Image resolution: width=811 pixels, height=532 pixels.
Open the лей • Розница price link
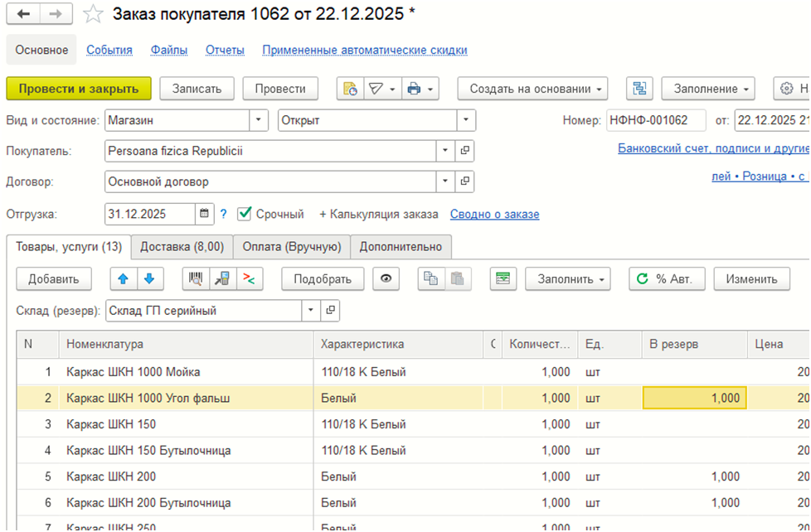(x=760, y=177)
